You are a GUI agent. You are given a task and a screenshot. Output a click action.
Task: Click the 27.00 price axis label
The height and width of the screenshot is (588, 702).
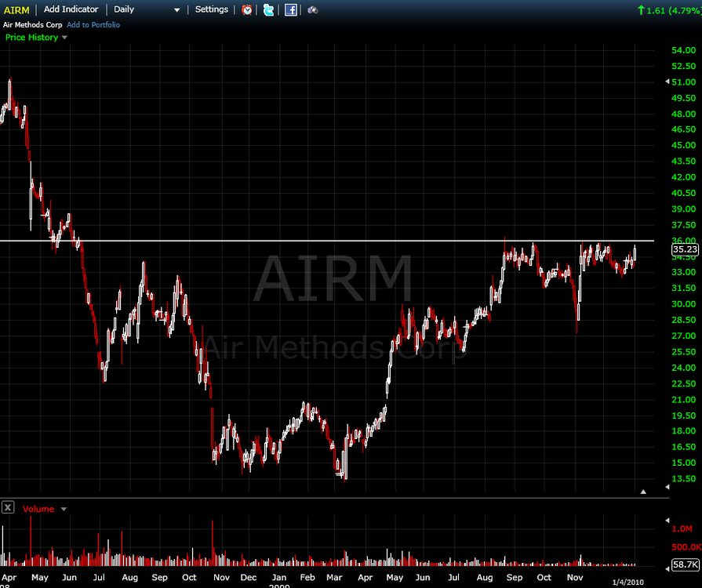pyautogui.click(x=684, y=336)
